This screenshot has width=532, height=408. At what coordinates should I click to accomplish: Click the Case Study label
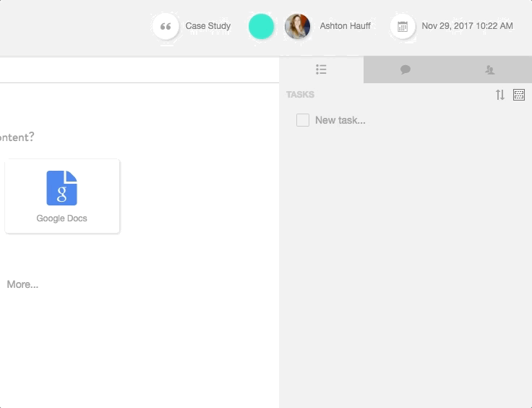(208, 26)
